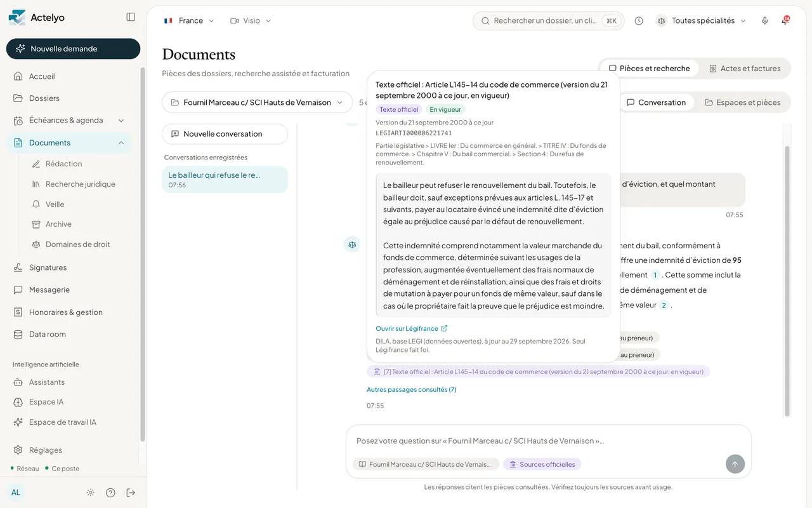Select Conversation tab

[656, 102]
